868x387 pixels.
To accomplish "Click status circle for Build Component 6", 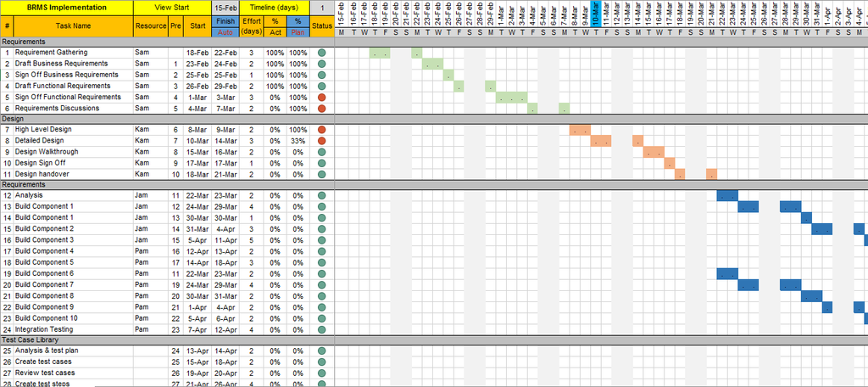I will 321,273.
